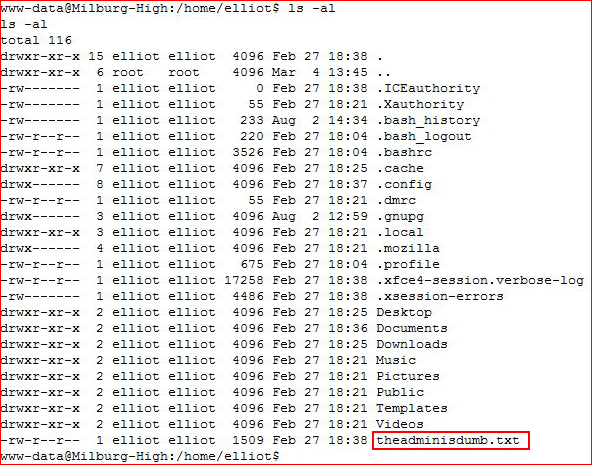Click the .Xauthority filename

[421, 104]
